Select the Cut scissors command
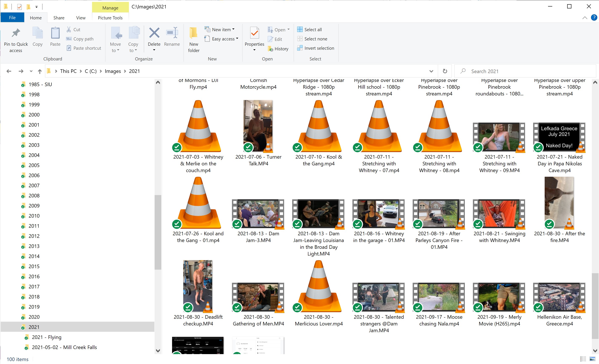Viewport: 599px width, 364px height. point(74,29)
